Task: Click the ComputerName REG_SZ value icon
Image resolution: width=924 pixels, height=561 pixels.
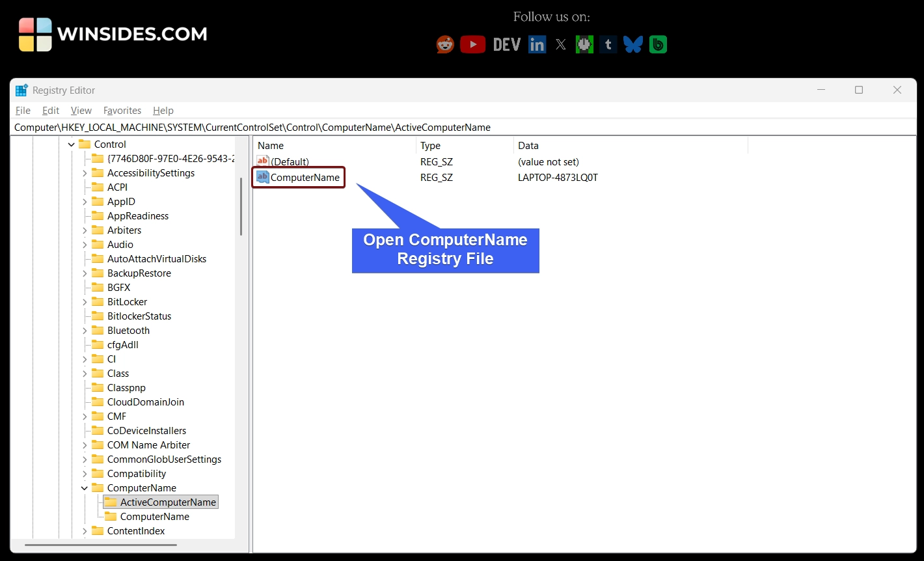Action: click(262, 177)
